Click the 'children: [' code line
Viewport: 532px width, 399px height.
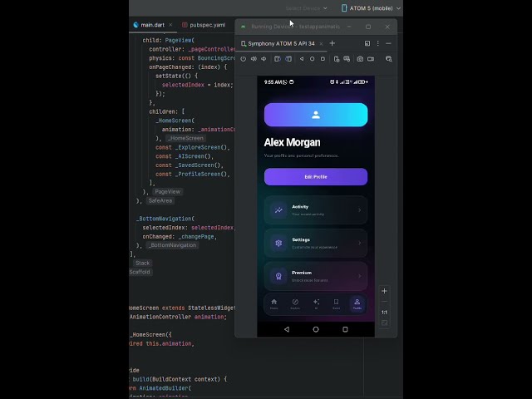click(166, 111)
